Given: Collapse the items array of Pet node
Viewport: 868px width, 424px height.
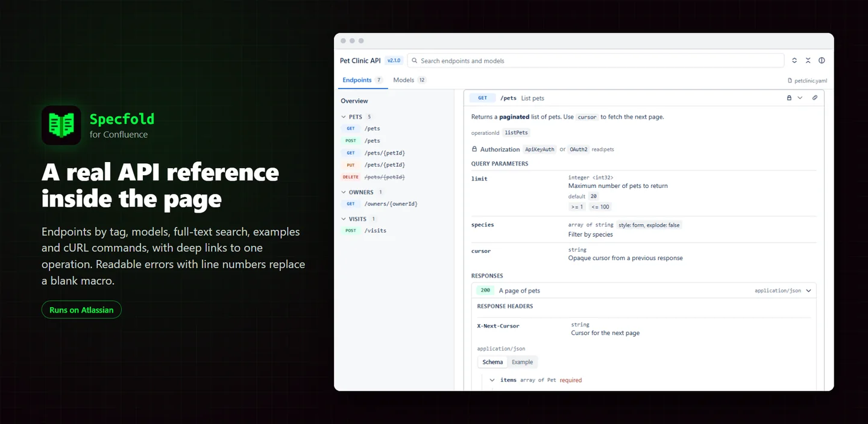Looking at the screenshot, I should [x=492, y=380].
